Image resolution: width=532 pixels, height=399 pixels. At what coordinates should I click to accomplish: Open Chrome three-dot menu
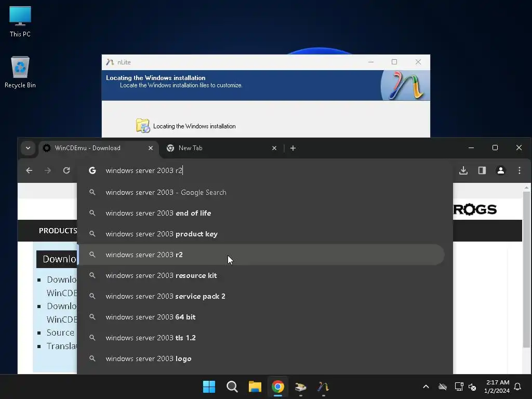coord(520,170)
